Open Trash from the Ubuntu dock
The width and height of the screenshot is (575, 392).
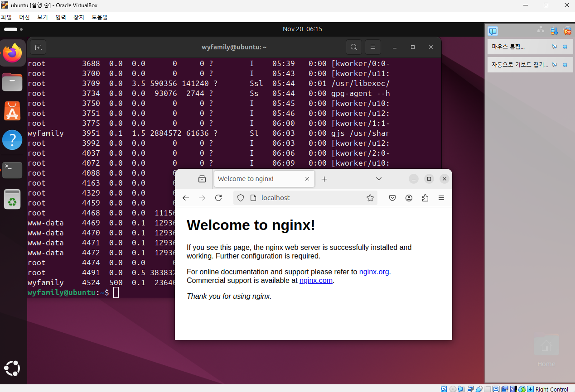(13, 199)
